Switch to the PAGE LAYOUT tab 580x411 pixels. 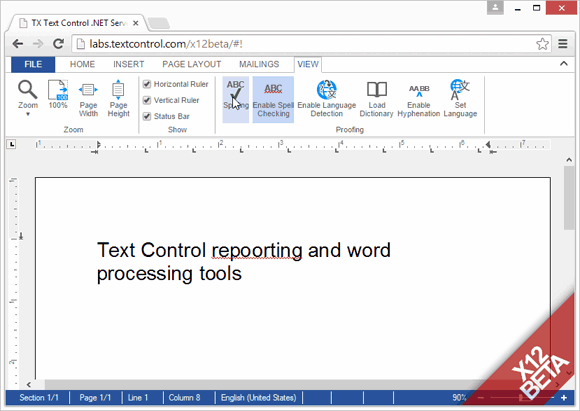click(192, 64)
